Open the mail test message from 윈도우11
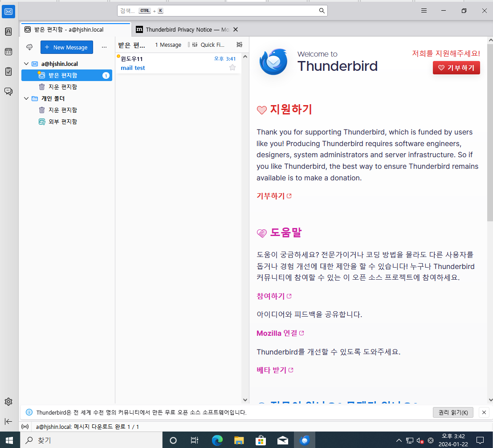493x448 pixels. (178, 63)
